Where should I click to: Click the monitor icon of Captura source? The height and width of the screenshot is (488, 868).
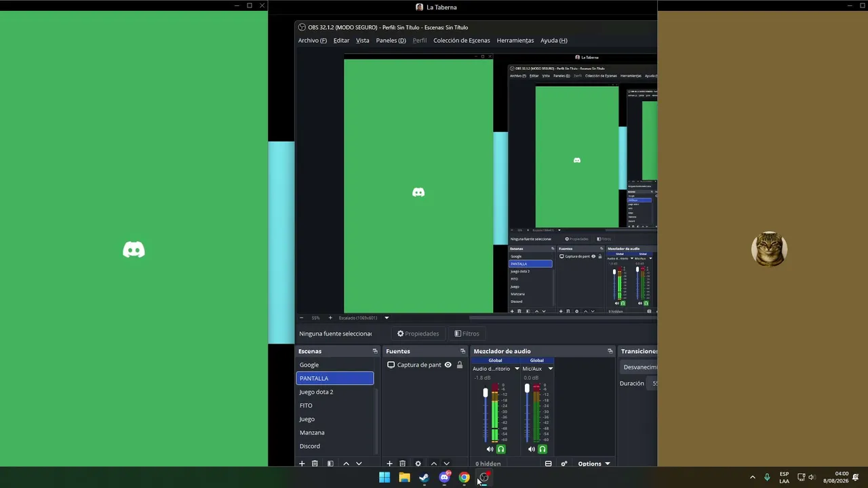[391, 365]
